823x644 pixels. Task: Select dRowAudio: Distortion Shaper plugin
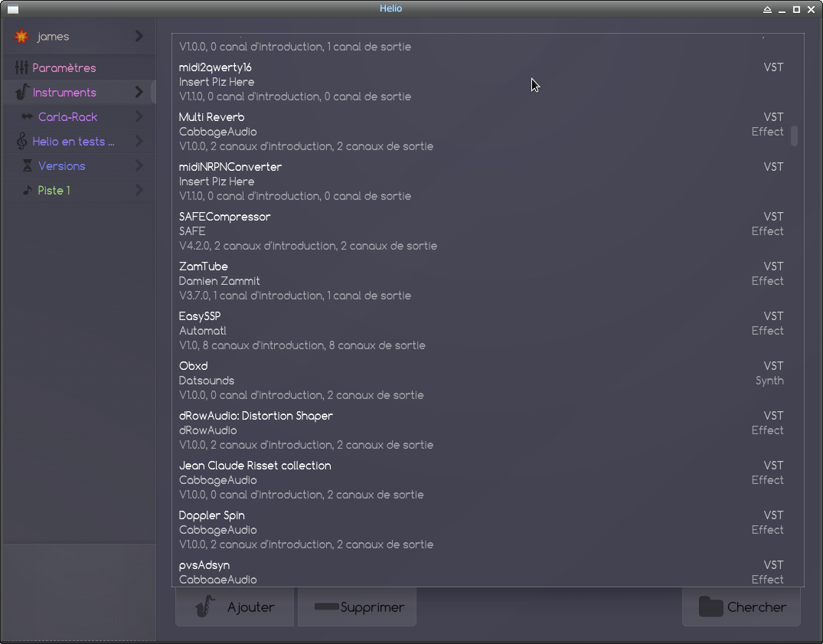click(482, 430)
